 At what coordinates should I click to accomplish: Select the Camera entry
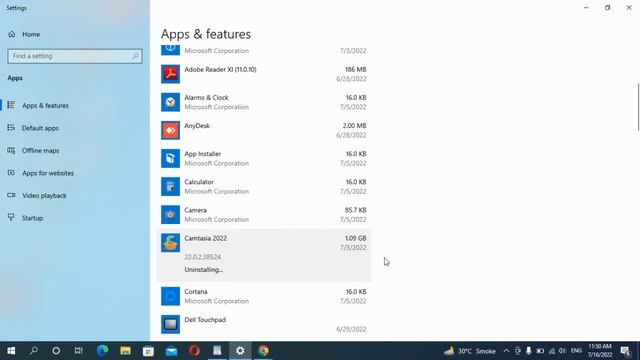click(x=264, y=215)
